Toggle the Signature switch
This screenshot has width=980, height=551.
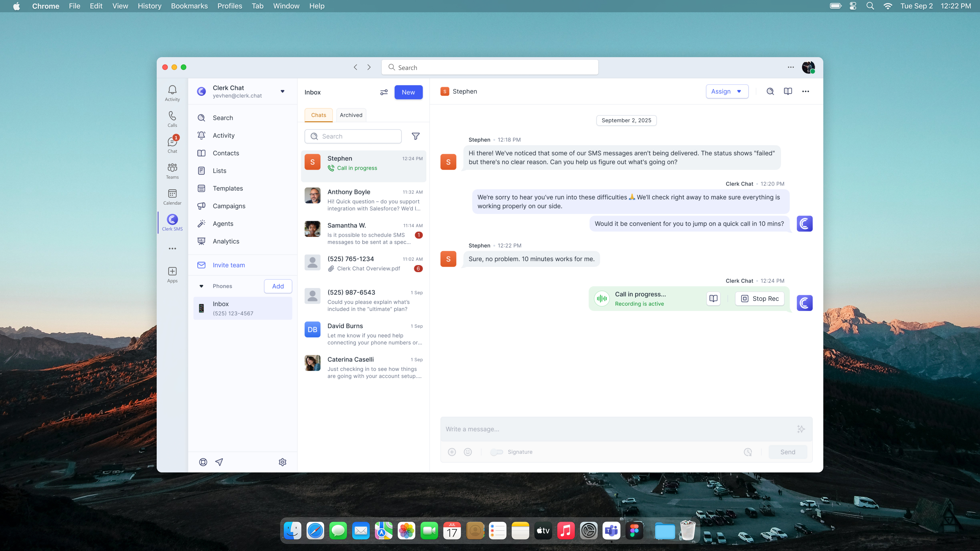pyautogui.click(x=496, y=452)
